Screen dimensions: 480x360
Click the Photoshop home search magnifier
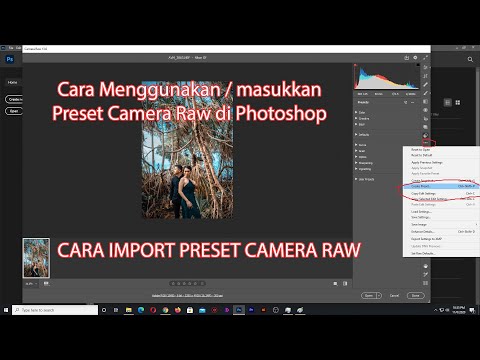coord(470,59)
